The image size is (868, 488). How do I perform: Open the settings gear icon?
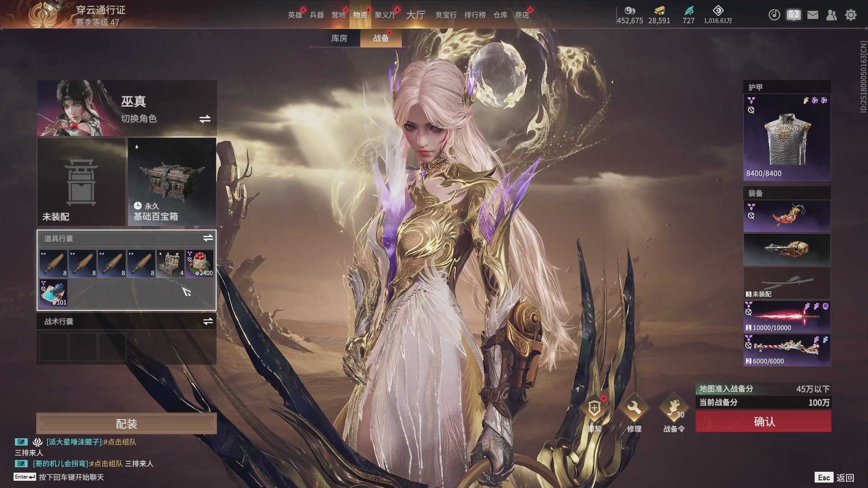pos(850,15)
